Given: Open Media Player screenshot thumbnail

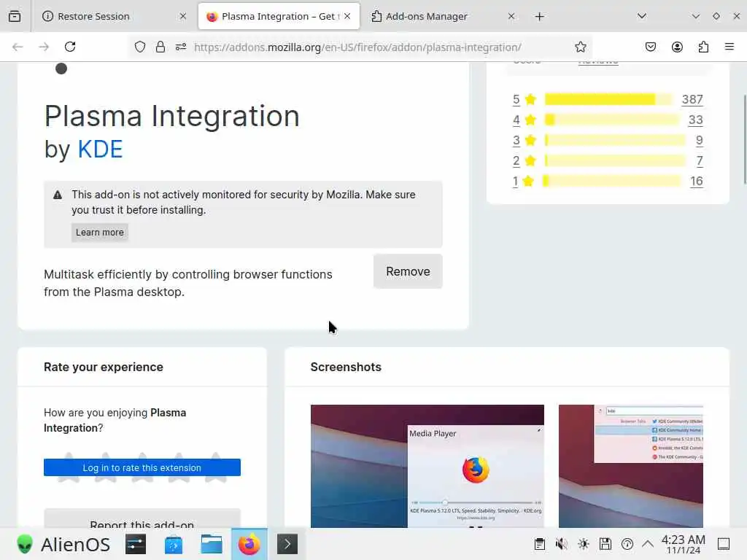Looking at the screenshot, I should (x=427, y=466).
